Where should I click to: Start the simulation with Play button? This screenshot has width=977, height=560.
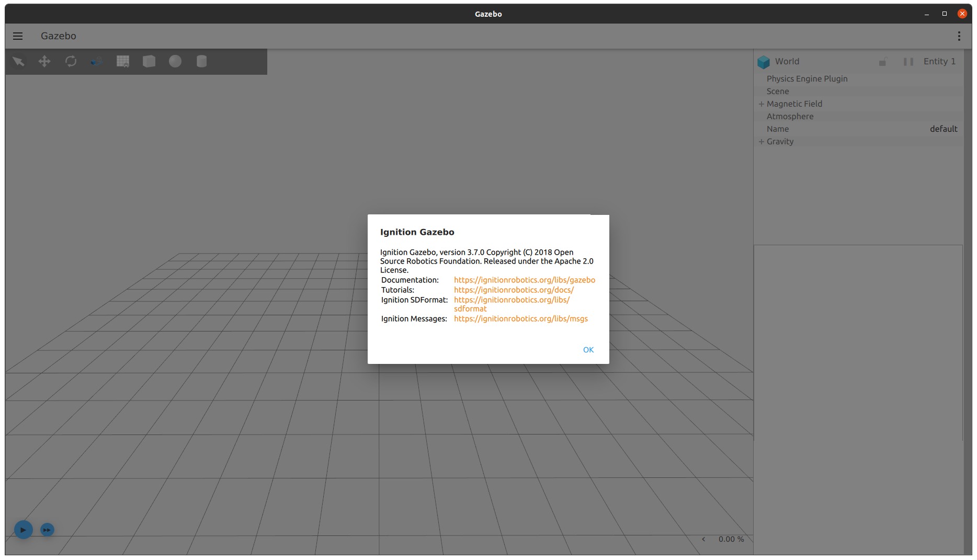(x=23, y=530)
